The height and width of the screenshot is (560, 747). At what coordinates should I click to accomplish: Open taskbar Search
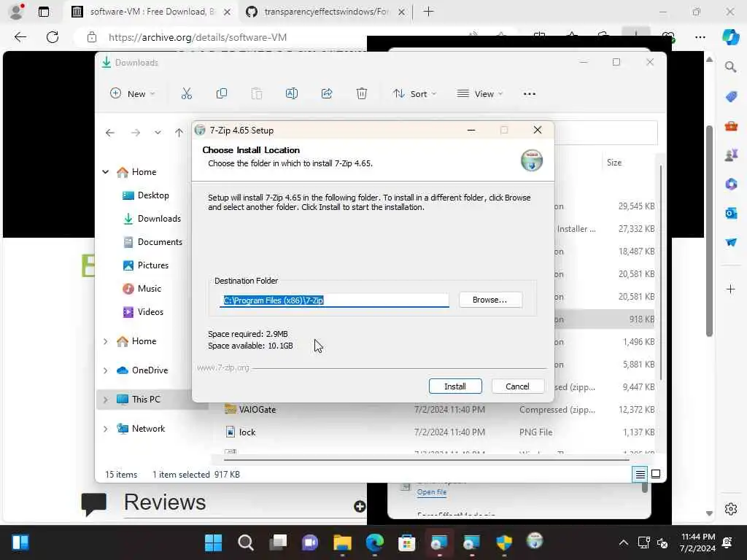245,542
